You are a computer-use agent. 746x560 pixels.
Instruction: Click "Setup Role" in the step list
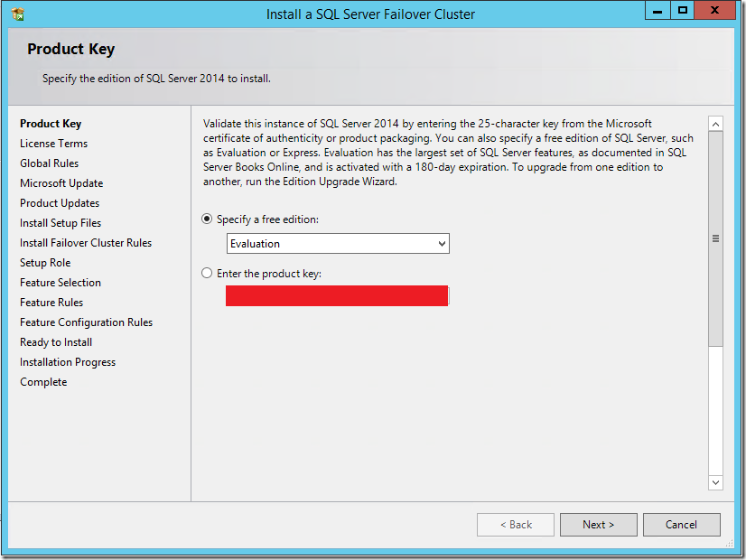(x=45, y=263)
